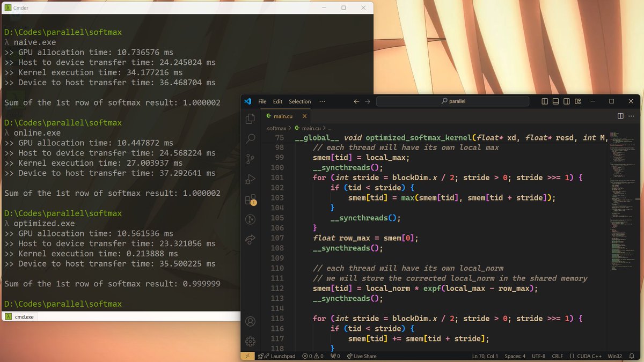The height and width of the screenshot is (362, 644).
Task: Maximize the VS Code window
Action: (611, 101)
